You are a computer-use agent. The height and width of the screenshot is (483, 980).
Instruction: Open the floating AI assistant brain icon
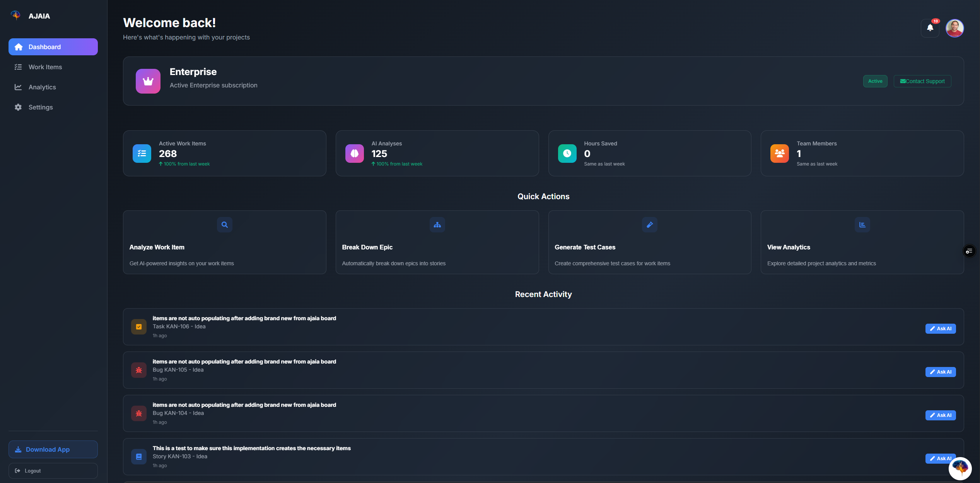(x=960, y=468)
